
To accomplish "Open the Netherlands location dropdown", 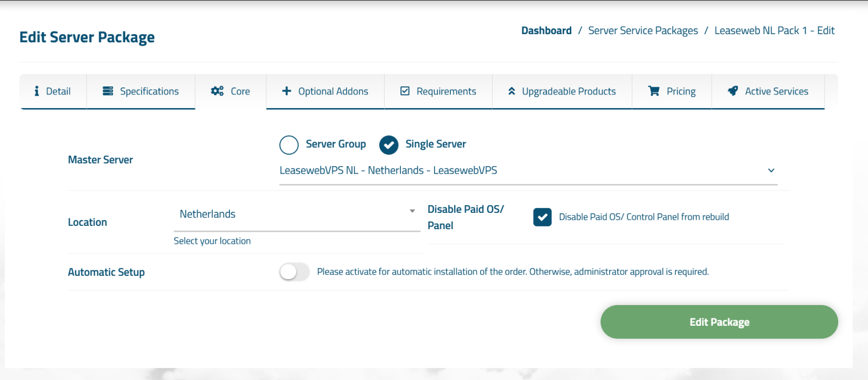I will 297,214.
